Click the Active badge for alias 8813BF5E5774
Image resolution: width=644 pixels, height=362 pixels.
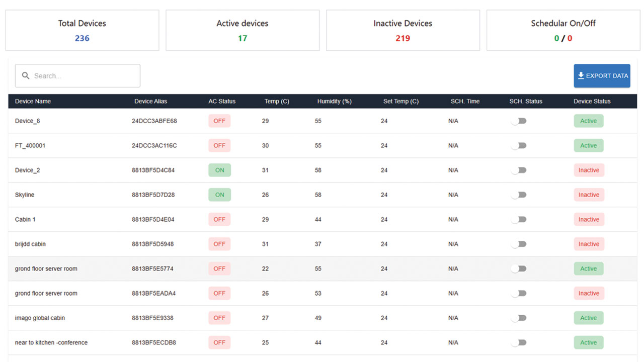click(x=589, y=269)
